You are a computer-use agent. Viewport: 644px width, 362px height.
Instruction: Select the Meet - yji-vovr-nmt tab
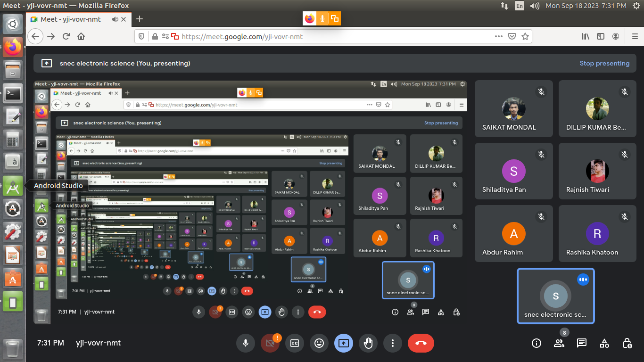(x=79, y=19)
